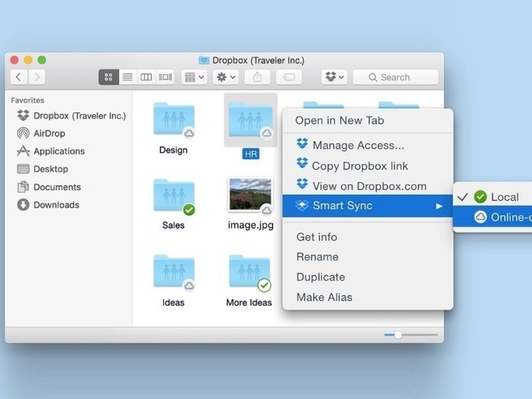Open the gear action menu

(226, 77)
